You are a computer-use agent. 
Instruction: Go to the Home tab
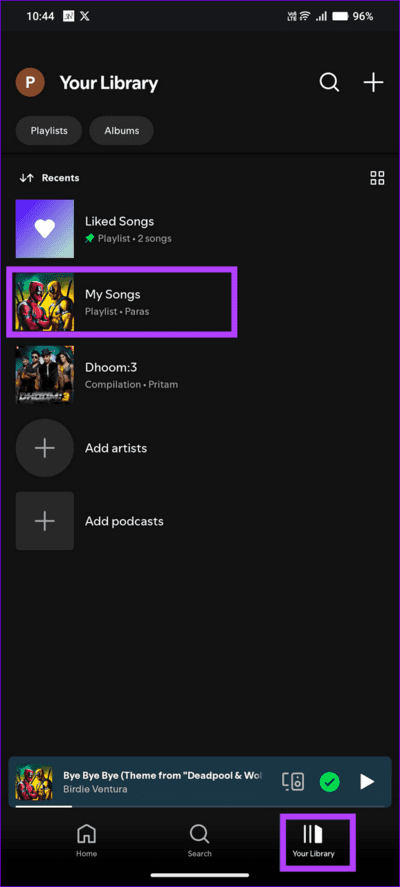(87, 840)
